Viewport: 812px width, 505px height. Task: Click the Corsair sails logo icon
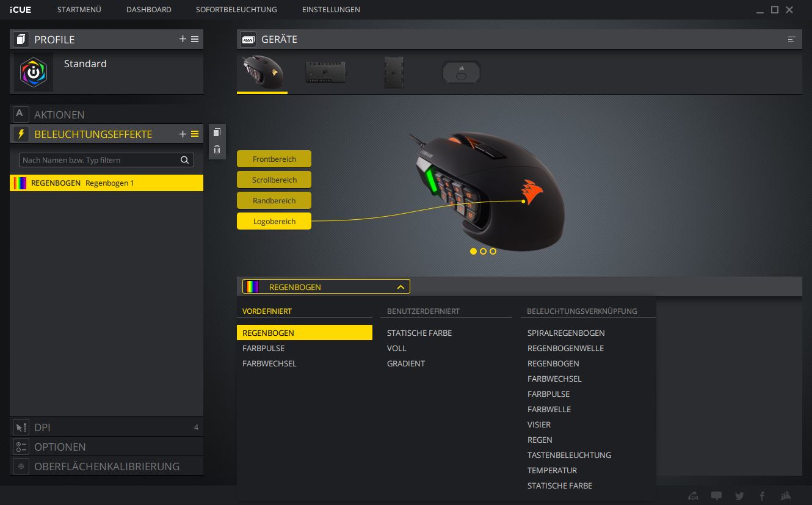(786, 496)
